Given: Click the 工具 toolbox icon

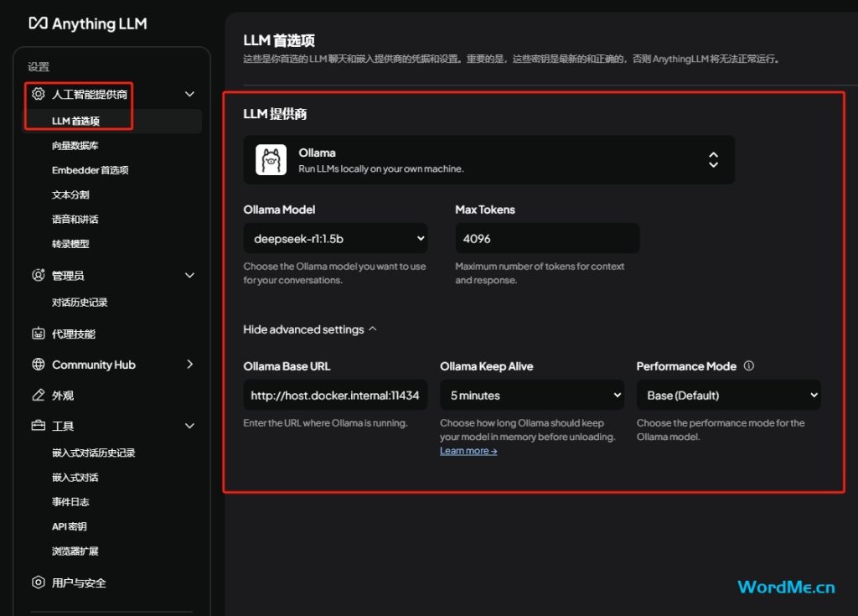Looking at the screenshot, I should tap(38, 426).
